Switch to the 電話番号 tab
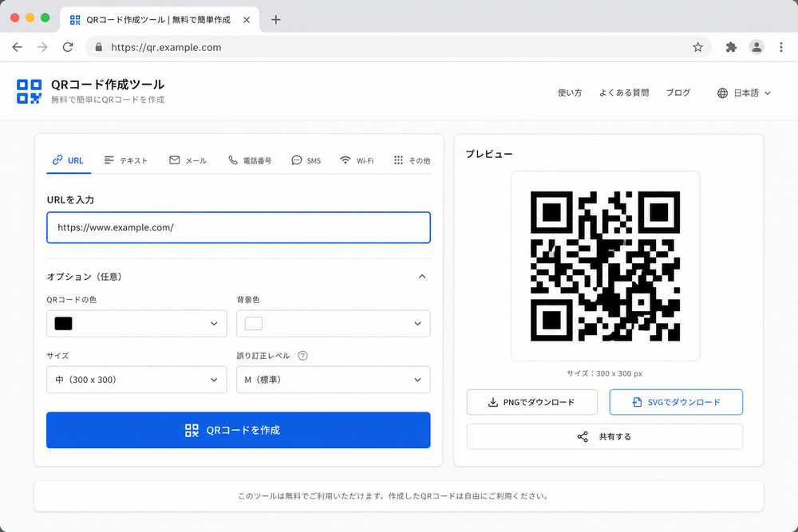Image resolution: width=798 pixels, height=532 pixels. [250, 161]
